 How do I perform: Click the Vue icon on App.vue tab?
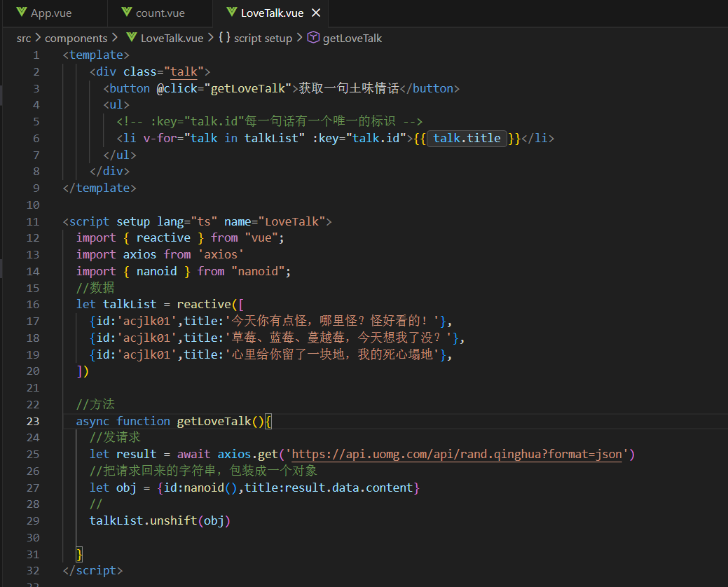[21, 12]
